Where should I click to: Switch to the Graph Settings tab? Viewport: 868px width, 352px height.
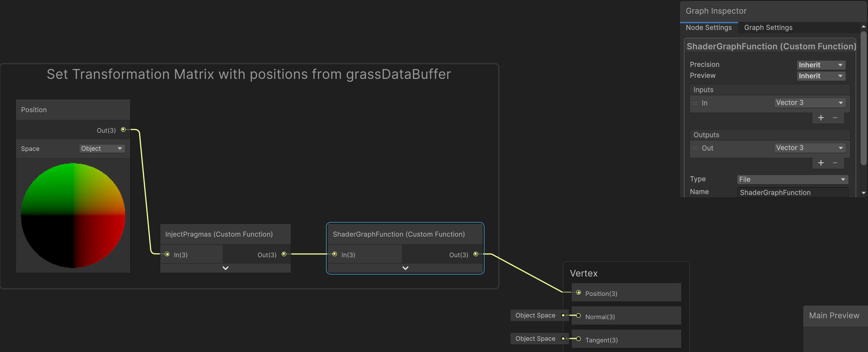coord(768,28)
